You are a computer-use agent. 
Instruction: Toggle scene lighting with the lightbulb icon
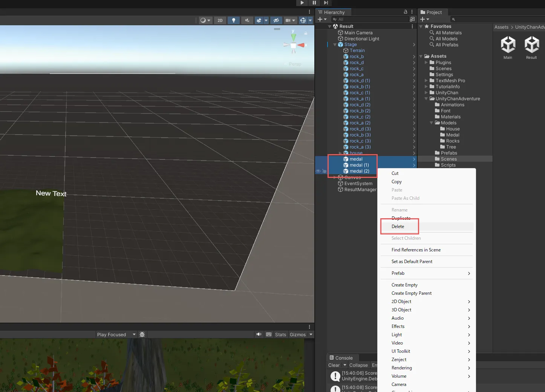click(x=234, y=20)
